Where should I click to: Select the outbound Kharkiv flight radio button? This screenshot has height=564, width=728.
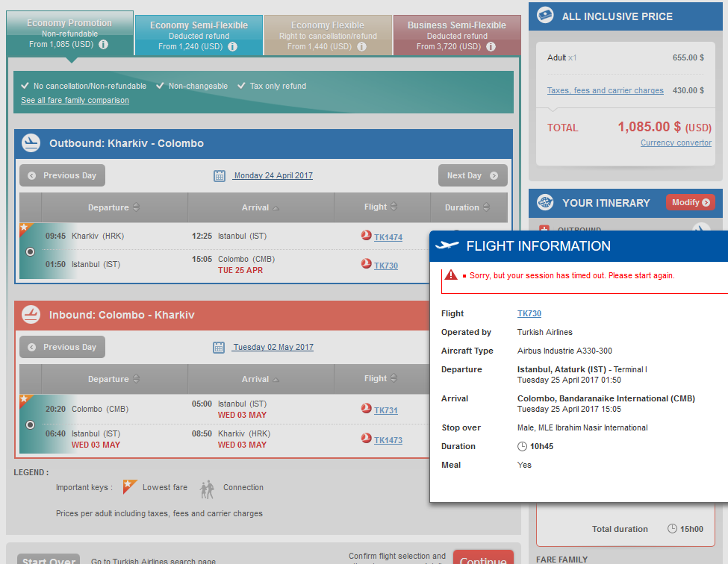[30, 252]
